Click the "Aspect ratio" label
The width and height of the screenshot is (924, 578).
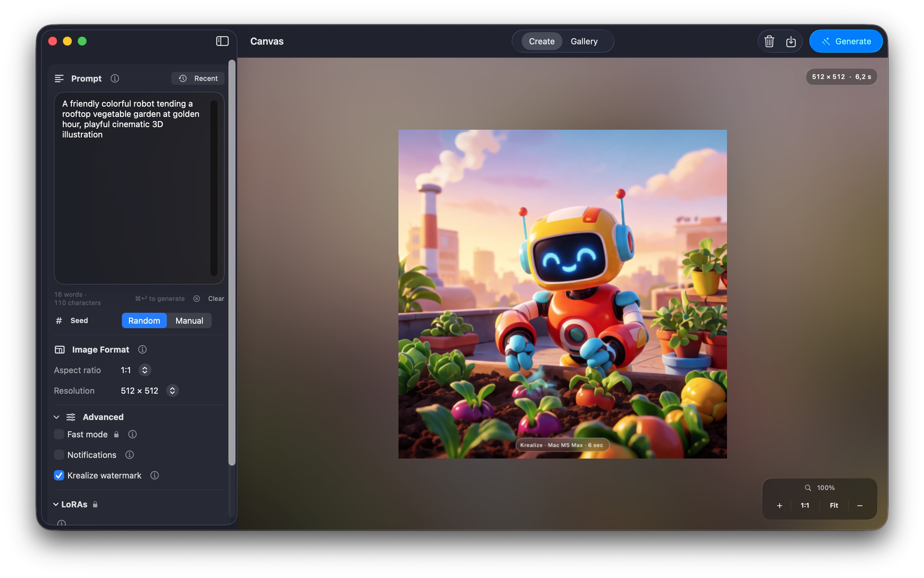pos(78,370)
